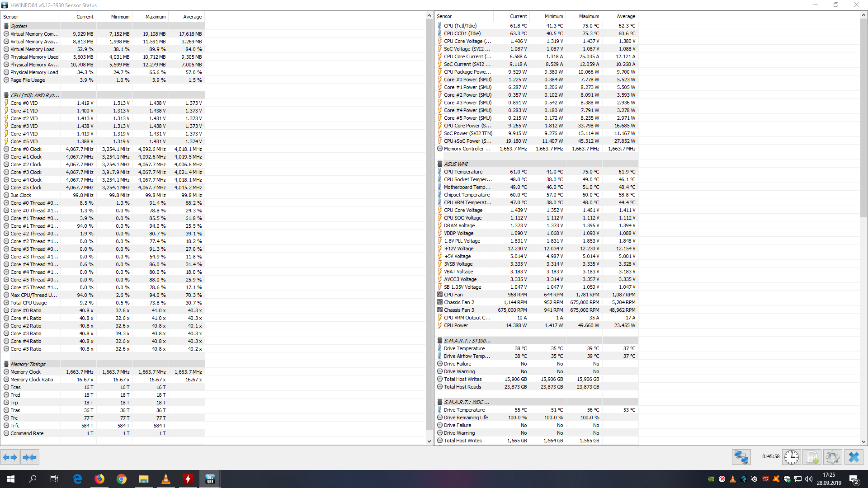
Task: Select the Total CPU Usage sensor row
Action: [x=28, y=303]
